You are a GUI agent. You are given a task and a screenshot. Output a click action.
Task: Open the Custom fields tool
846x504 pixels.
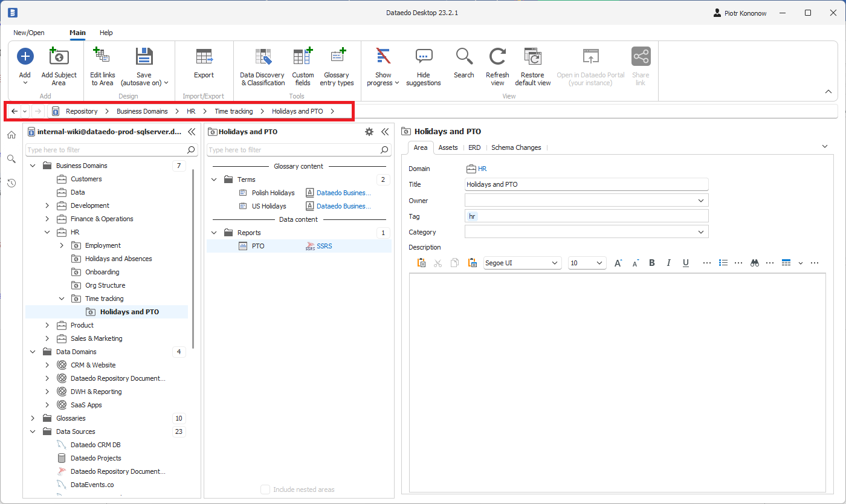303,66
